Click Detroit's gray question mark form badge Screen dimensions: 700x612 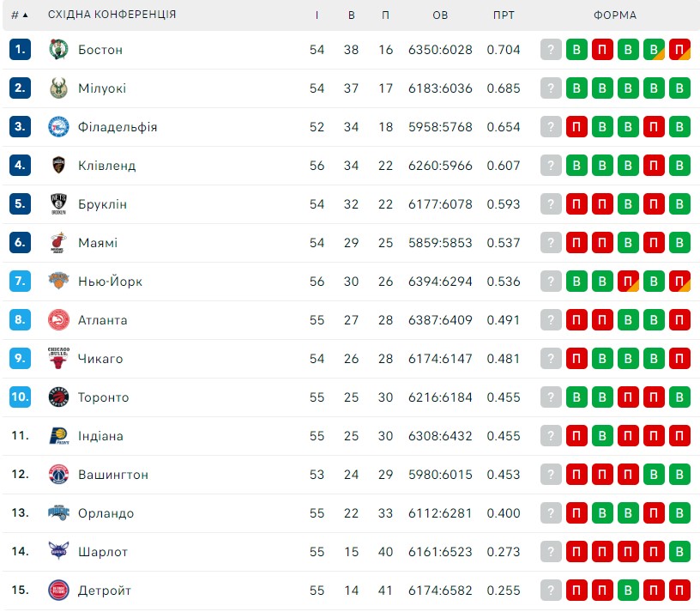pos(551,590)
